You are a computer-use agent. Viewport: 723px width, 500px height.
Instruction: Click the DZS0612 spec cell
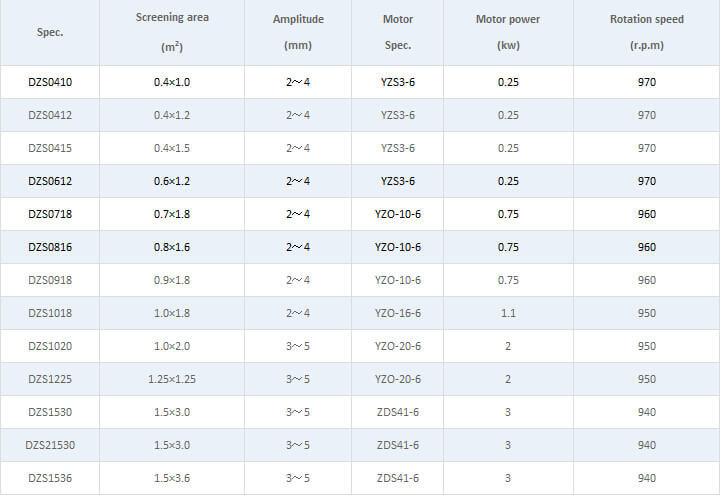pos(50,181)
